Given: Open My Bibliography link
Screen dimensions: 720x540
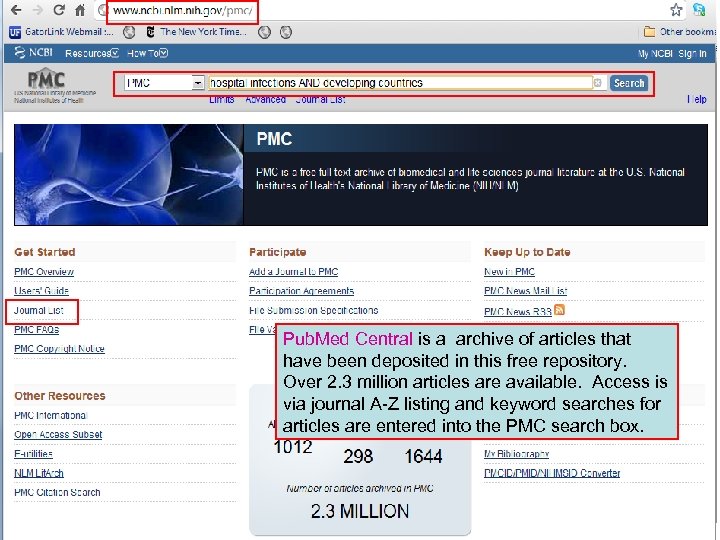Looking at the screenshot, I should coord(517,454).
